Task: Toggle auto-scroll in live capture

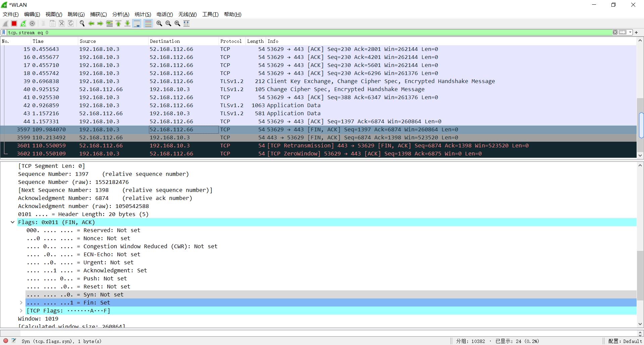Action: [137, 23]
